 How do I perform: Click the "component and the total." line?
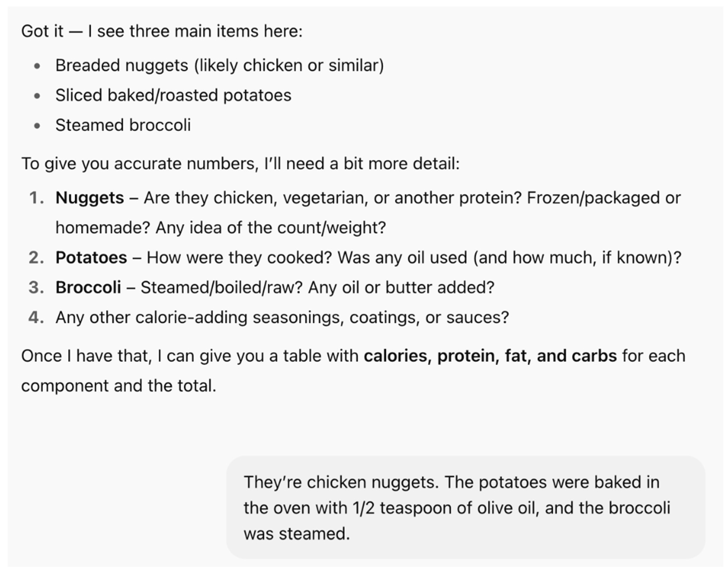119,386
